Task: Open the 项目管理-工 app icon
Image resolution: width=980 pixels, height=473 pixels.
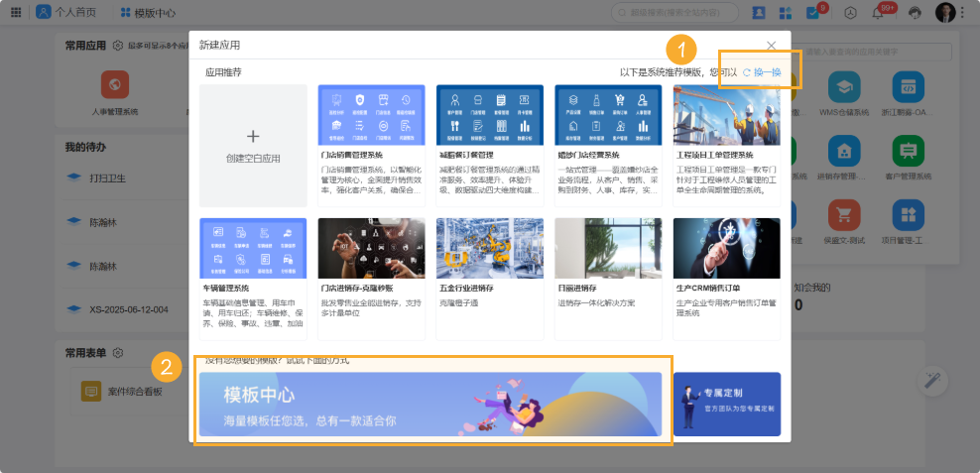Action: (x=909, y=215)
